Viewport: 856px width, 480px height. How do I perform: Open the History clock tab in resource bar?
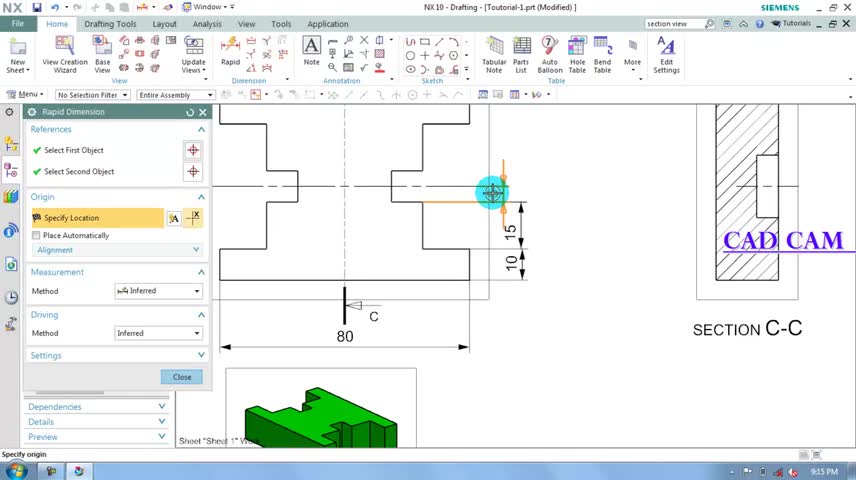pyautogui.click(x=11, y=297)
